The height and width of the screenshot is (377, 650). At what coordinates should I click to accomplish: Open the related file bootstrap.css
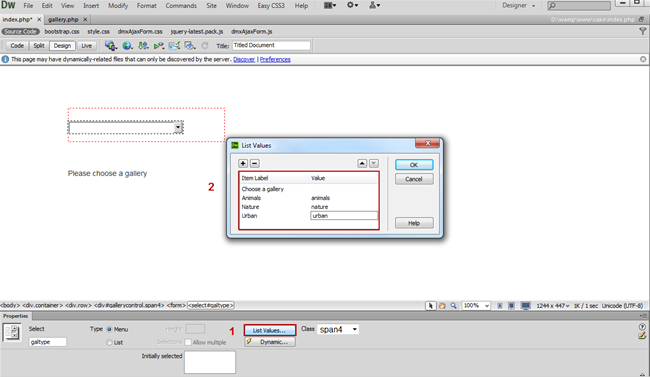[x=62, y=32]
